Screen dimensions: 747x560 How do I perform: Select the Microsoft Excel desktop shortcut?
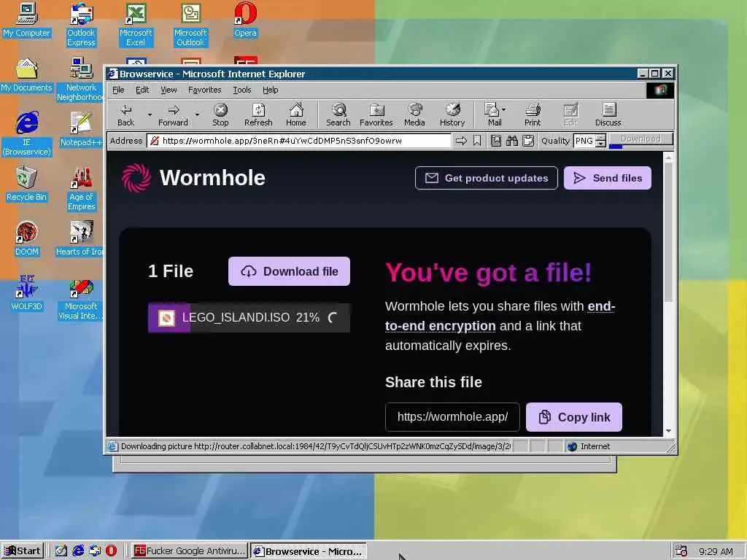point(136,25)
